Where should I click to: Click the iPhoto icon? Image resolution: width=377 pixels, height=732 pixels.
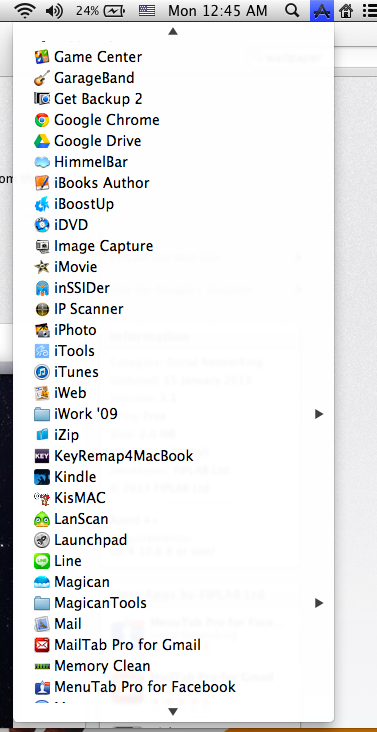[x=42, y=330]
